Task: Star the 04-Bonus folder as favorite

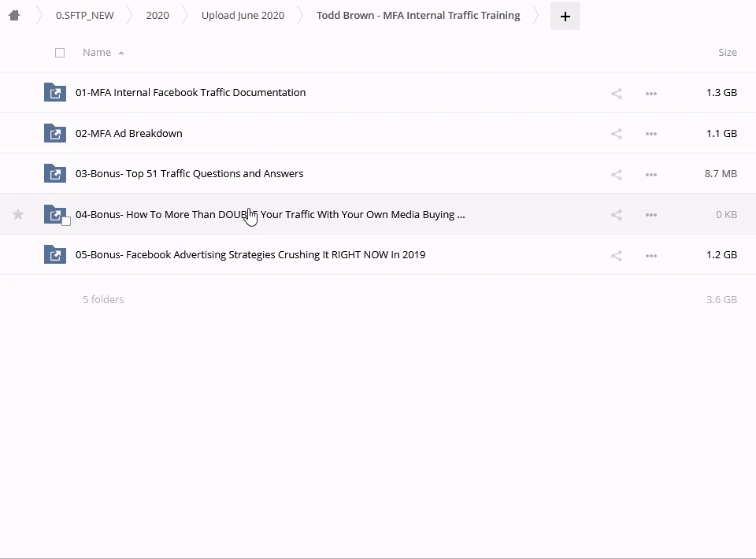Action: [18, 214]
